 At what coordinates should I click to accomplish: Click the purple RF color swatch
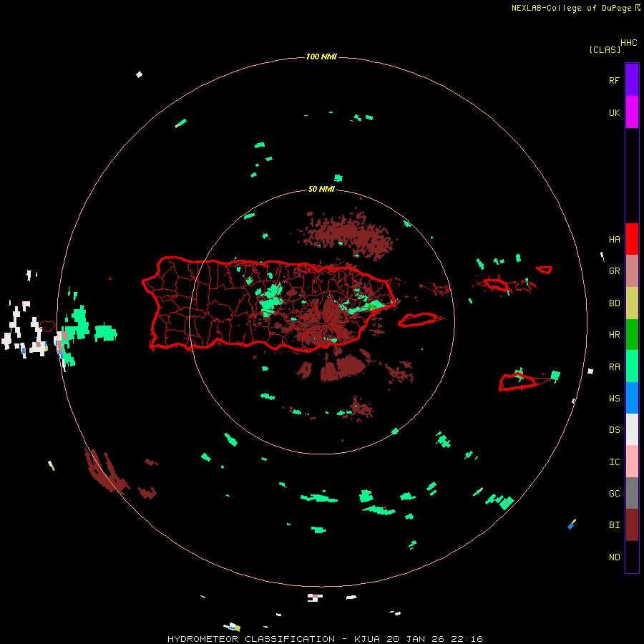point(632,80)
